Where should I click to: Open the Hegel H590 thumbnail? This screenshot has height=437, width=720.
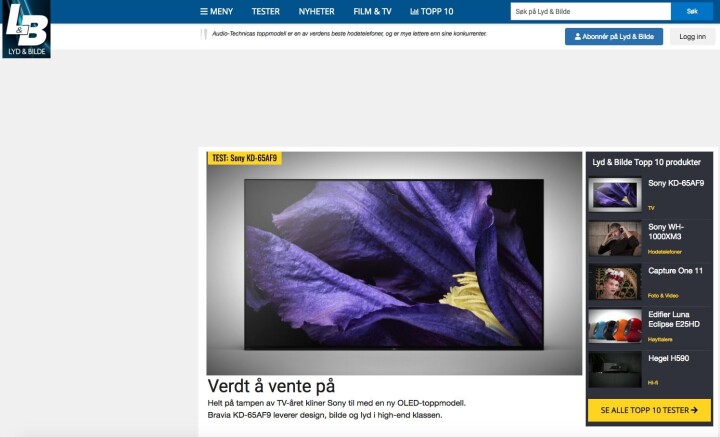point(615,370)
